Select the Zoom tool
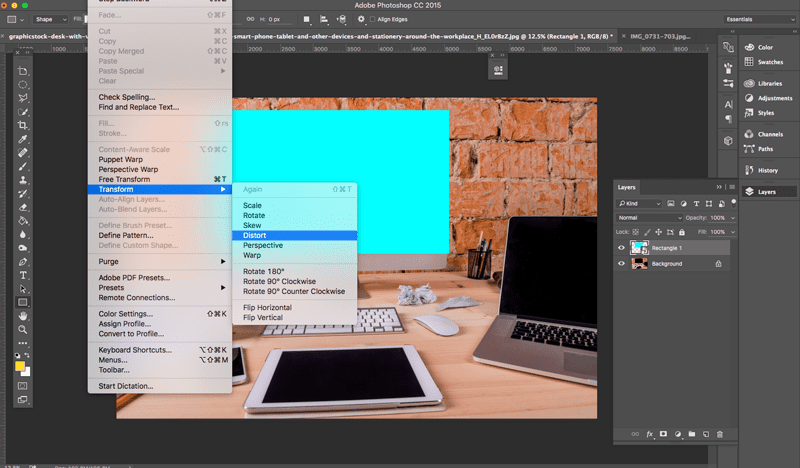 point(23,329)
